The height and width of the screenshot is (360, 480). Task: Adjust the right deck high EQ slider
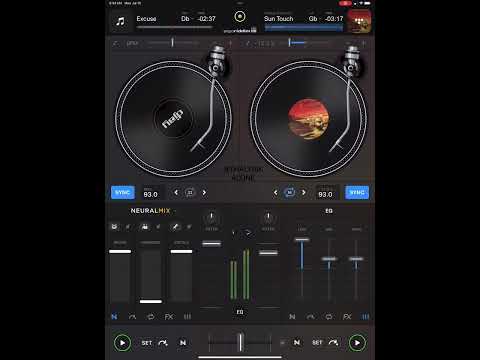tap(356, 259)
